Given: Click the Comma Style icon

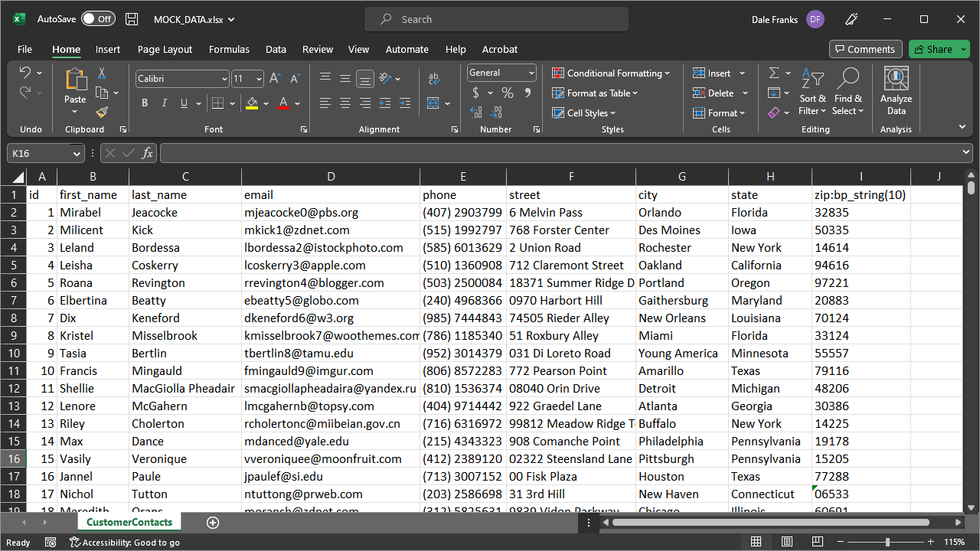Looking at the screenshot, I should [528, 93].
